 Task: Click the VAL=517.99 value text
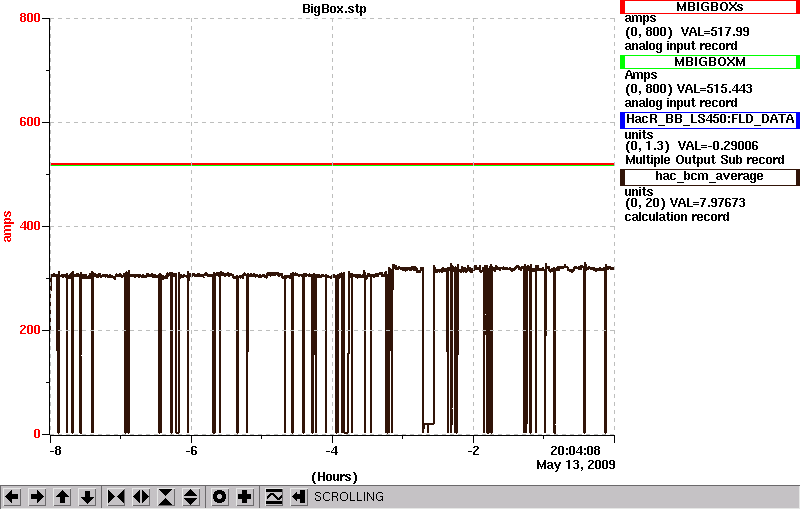(x=715, y=32)
